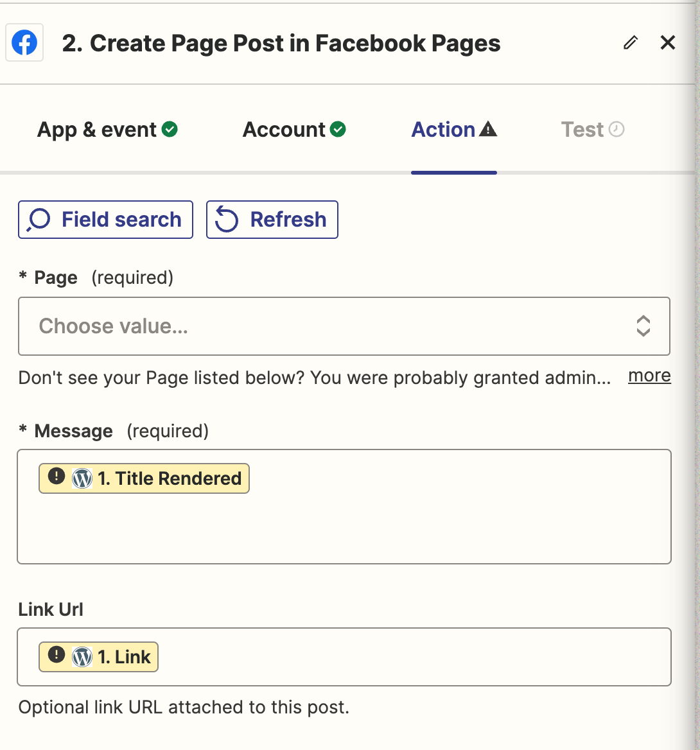Click the Action tab warning triangle icon
This screenshot has width=700, height=750.
[488, 129]
